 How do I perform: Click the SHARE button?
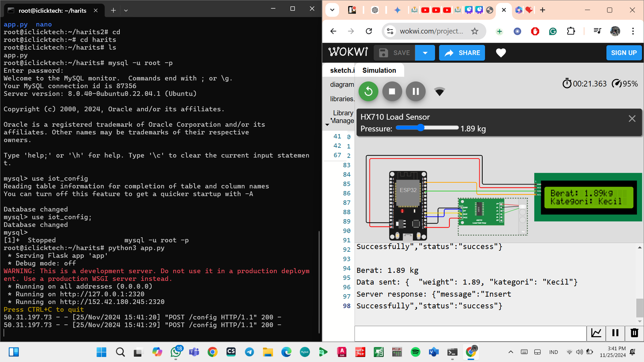pos(462,53)
